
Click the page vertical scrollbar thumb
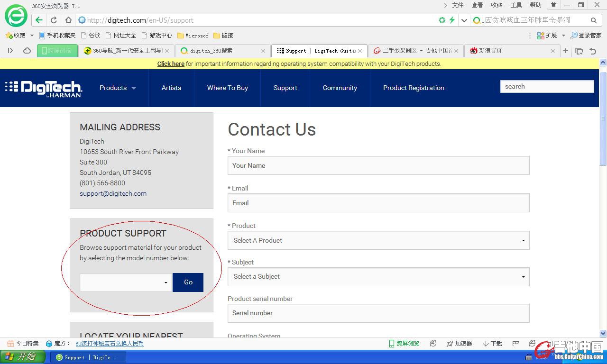[x=603, y=118]
